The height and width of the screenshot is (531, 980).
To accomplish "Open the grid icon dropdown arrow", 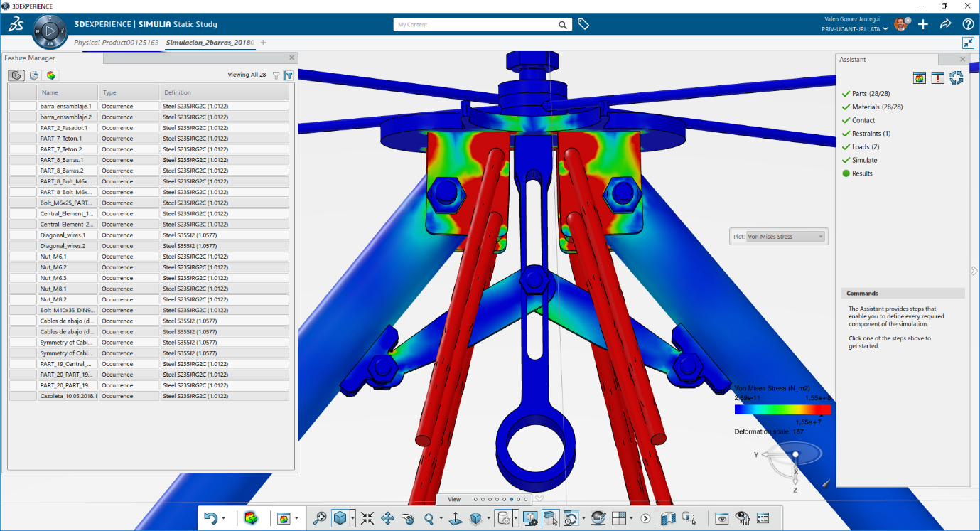I will pos(632,518).
